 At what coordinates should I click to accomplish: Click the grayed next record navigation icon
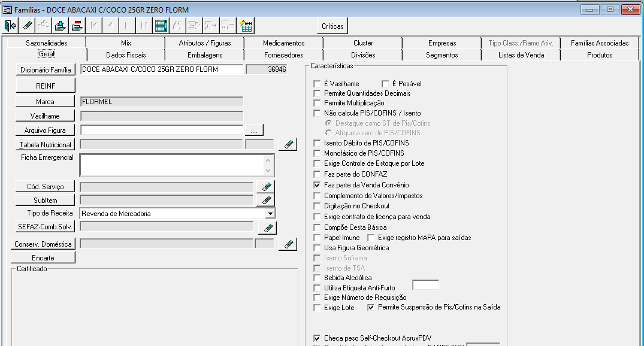click(x=127, y=26)
